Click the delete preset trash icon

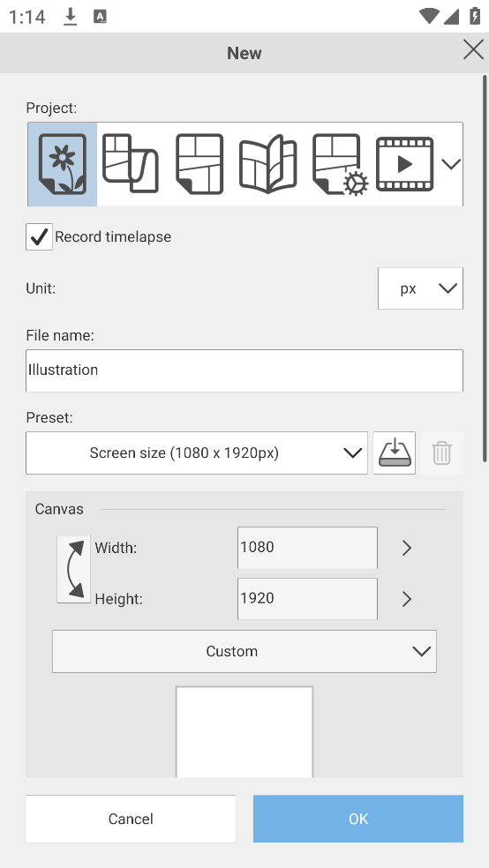[441, 453]
